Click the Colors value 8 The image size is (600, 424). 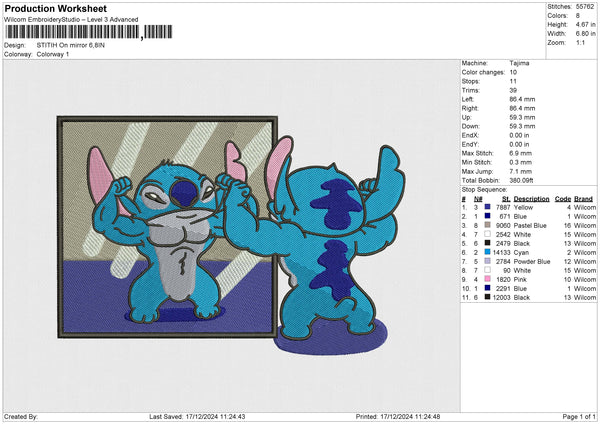[x=578, y=16]
